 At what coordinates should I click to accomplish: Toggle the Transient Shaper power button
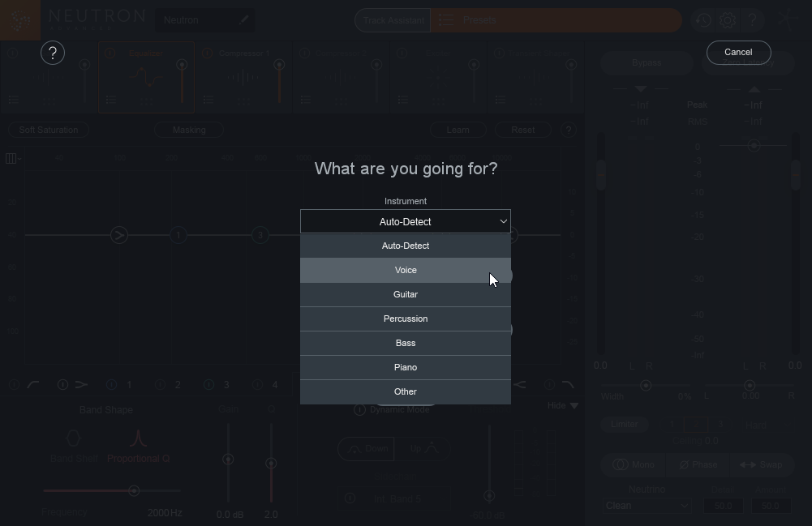(x=499, y=53)
